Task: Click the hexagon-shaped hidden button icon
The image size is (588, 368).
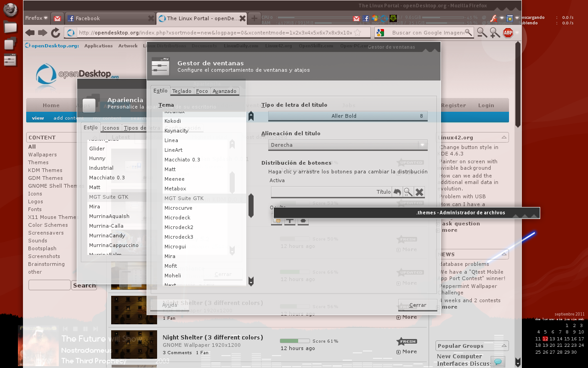Action: click(x=303, y=221)
